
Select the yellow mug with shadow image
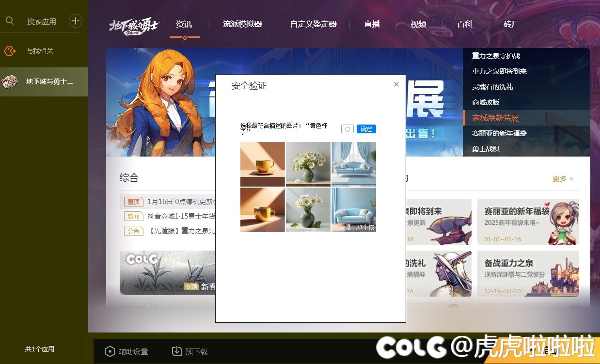tap(262, 209)
